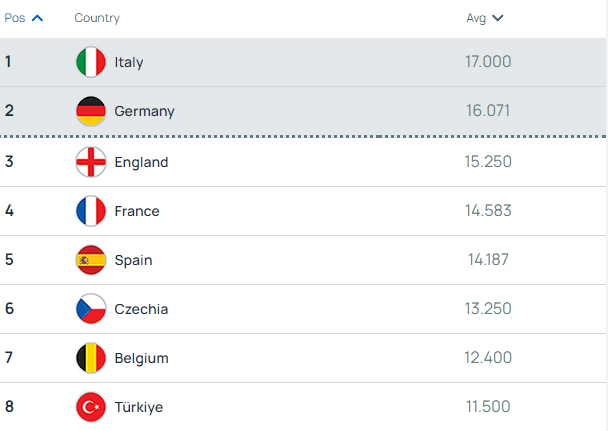Click the Belgium flag icon
The height and width of the screenshot is (431, 608).
point(91,358)
